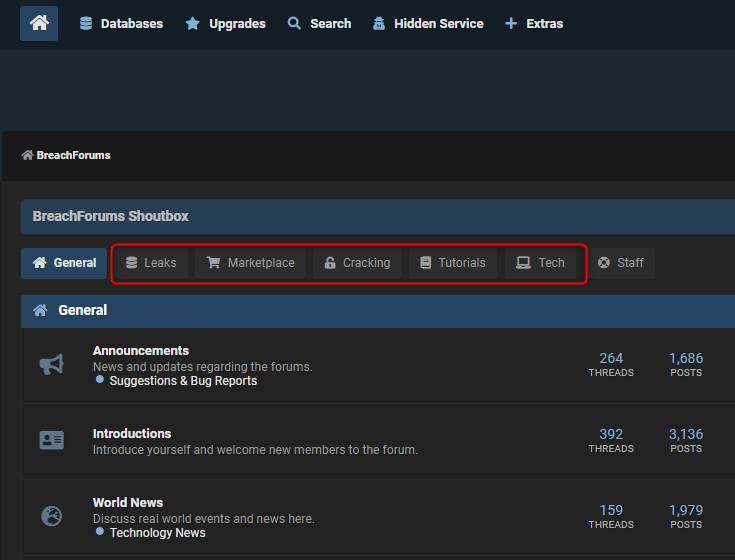Select the General shoutbox tab
This screenshot has width=735, height=560.
tap(64, 263)
